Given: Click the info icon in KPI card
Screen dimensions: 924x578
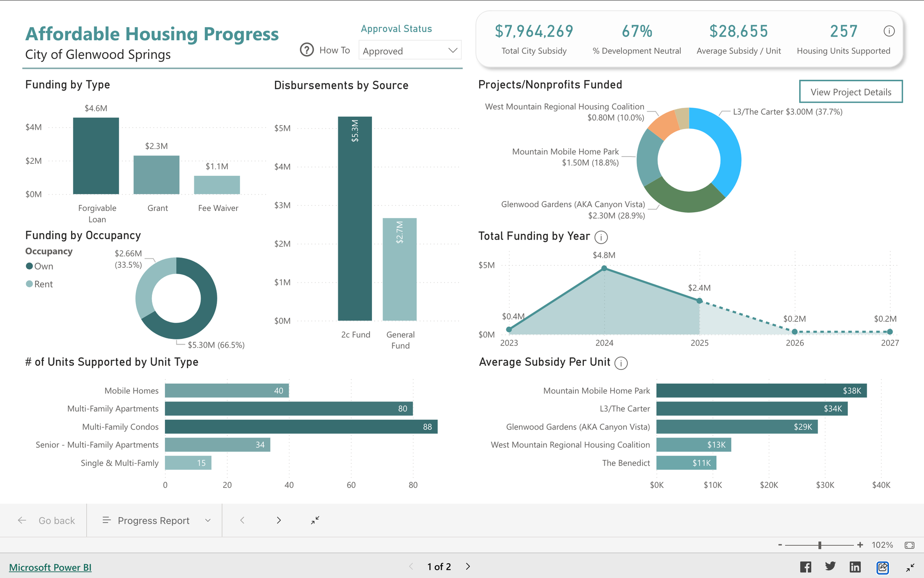Looking at the screenshot, I should pyautogui.click(x=889, y=31).
